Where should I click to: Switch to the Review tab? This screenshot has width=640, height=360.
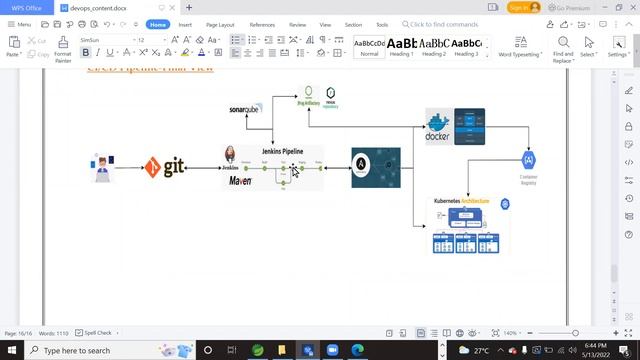(x=297, y=25)
